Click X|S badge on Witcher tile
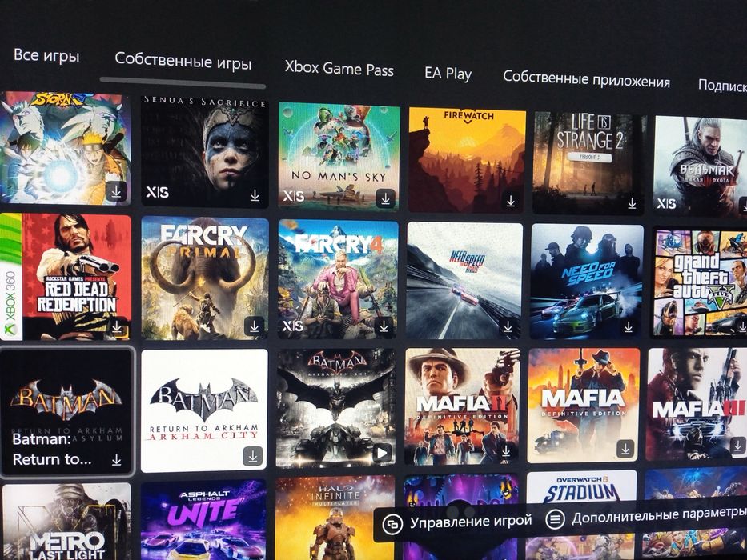Screen dimensions: 747x560 666,204
